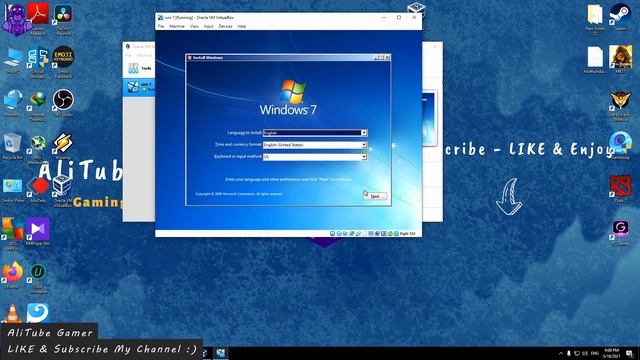Click the Next button in Install Windows
This screenshot has height=360, width=640.
click(x=375, y=196)
